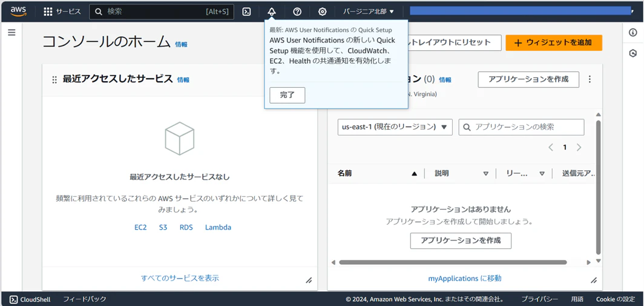Open Cookie の設定 in footer
Image resolution: width=644 pixels, height=306 pixels.
click(615, 299)
